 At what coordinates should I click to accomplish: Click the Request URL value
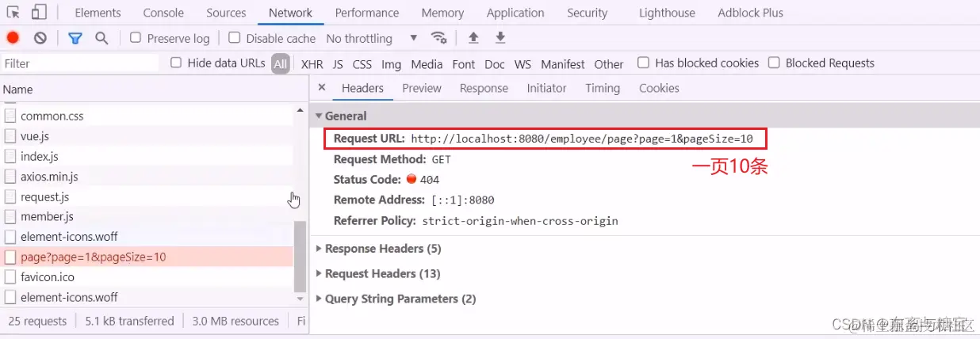click(582, 139)
